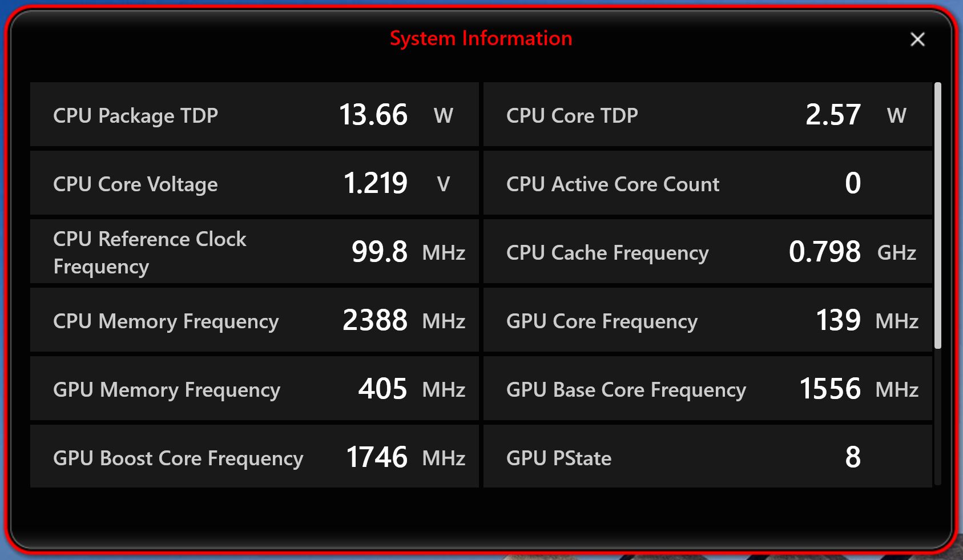The height and width of the screenshot is (560, 963).
Task: Click the GPU Core Frequency tile
Action: (x=707, y=320)
